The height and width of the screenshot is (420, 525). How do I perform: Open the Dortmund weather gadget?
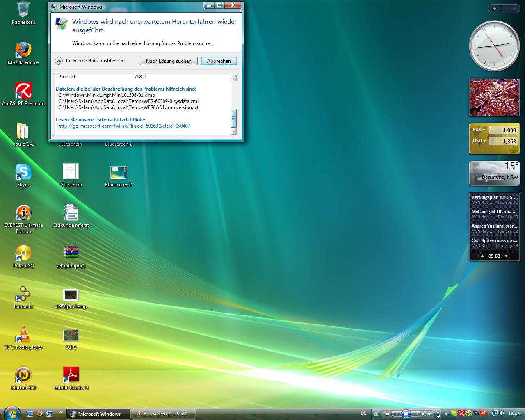pos(494,173)
